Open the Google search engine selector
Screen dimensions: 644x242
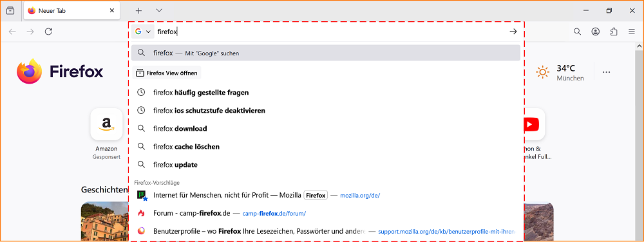143,32
